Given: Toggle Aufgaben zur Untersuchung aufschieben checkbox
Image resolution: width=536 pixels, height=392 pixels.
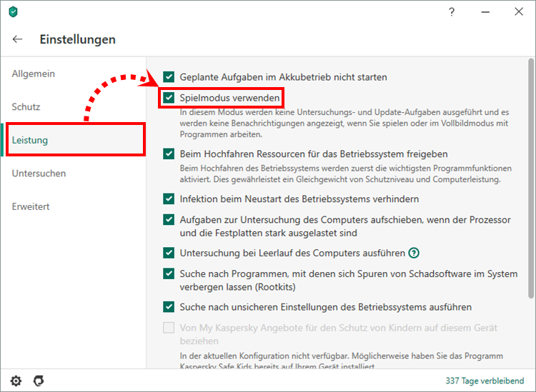Looking at the screenshot, I should pos(169,219).
